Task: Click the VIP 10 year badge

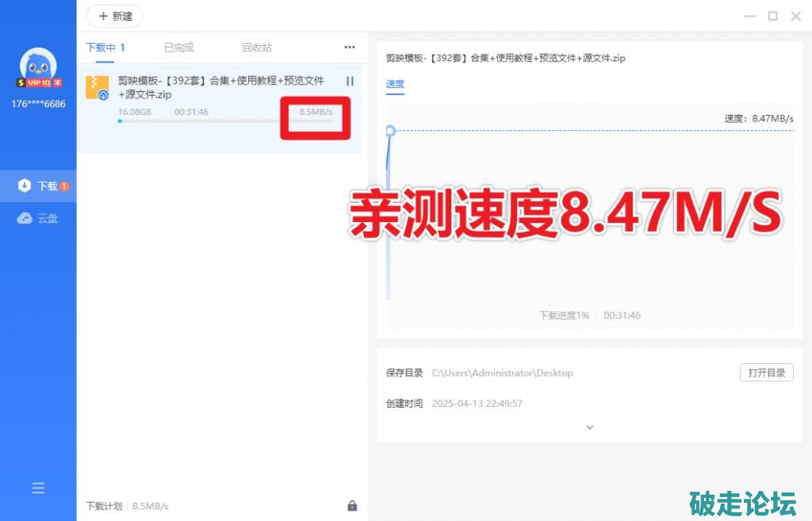Action: click(39, 82)
